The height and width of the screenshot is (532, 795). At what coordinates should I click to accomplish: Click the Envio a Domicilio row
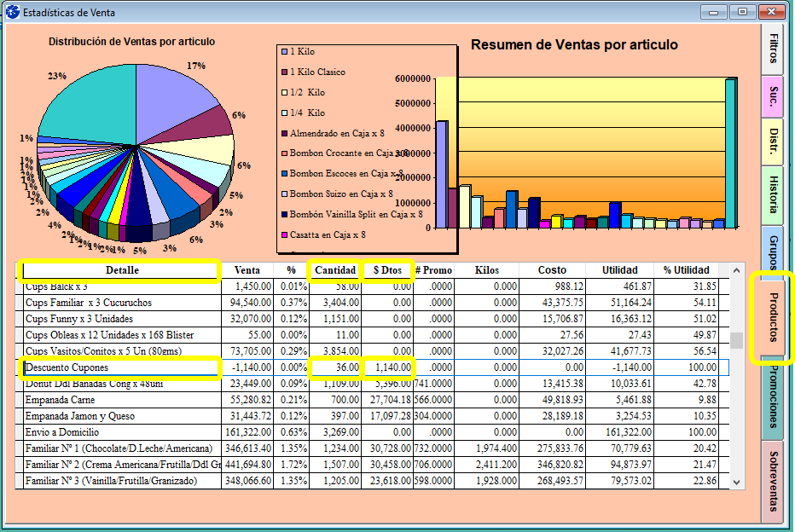[119, 432]
